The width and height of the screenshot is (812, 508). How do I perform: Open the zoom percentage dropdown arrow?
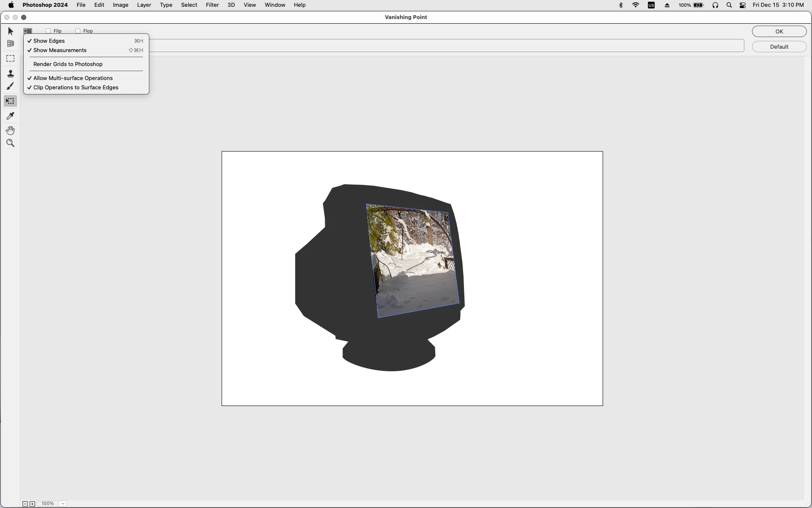point(63,503)
